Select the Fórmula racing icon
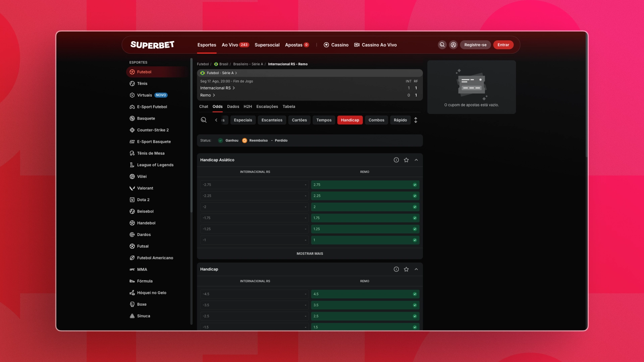 point(132,281)
